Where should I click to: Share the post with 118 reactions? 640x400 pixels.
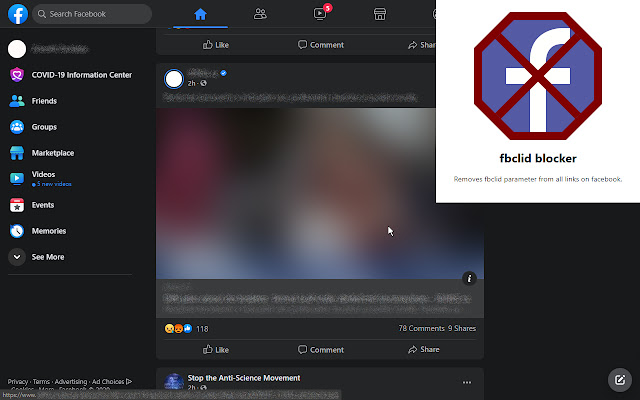point(424,350)
